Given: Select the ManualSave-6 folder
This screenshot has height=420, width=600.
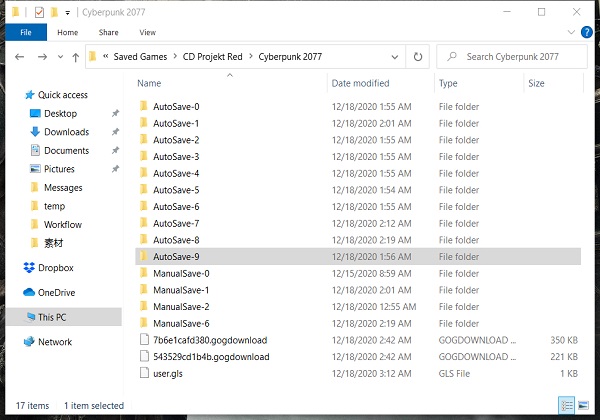Looking at the screenshot, I should tap(181, 324).
